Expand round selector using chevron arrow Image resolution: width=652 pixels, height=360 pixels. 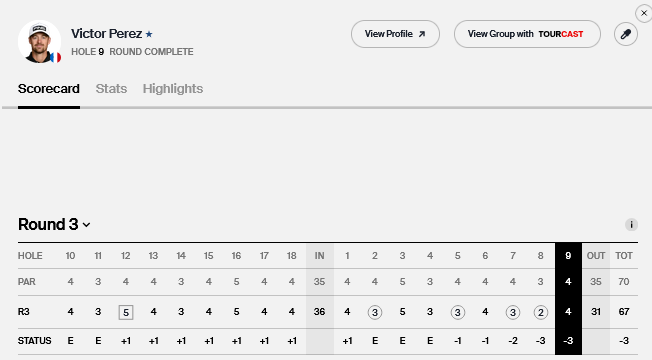coord(86,225)
